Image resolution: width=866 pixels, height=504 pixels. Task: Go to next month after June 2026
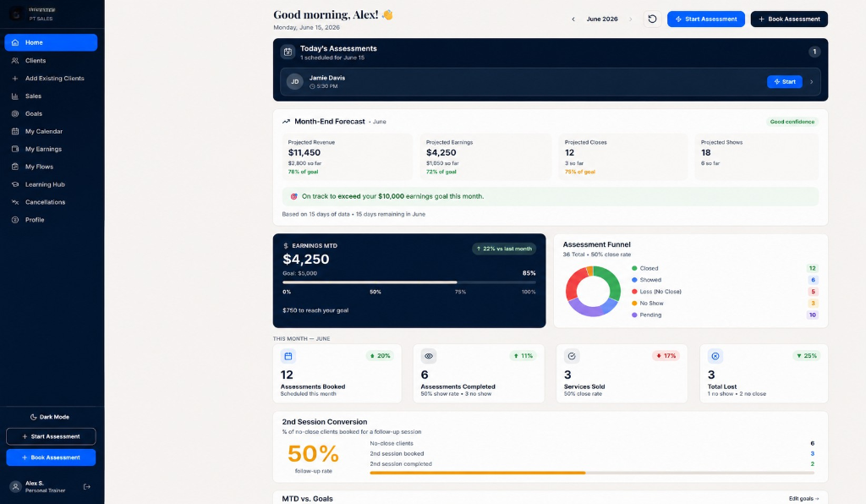pyautogui.click(x=630, y=19)
